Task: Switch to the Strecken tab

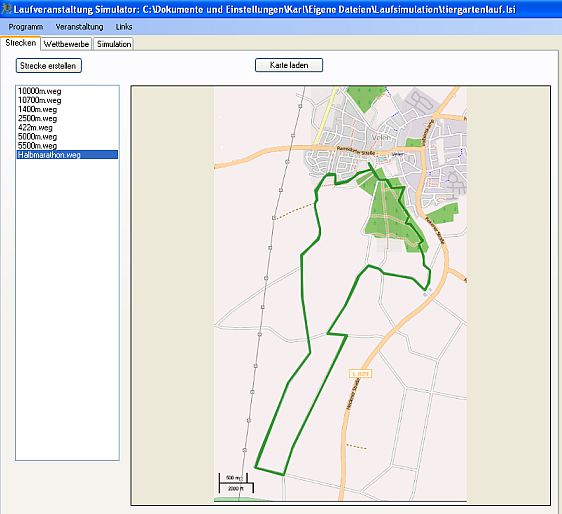Action: coord(20,43)
